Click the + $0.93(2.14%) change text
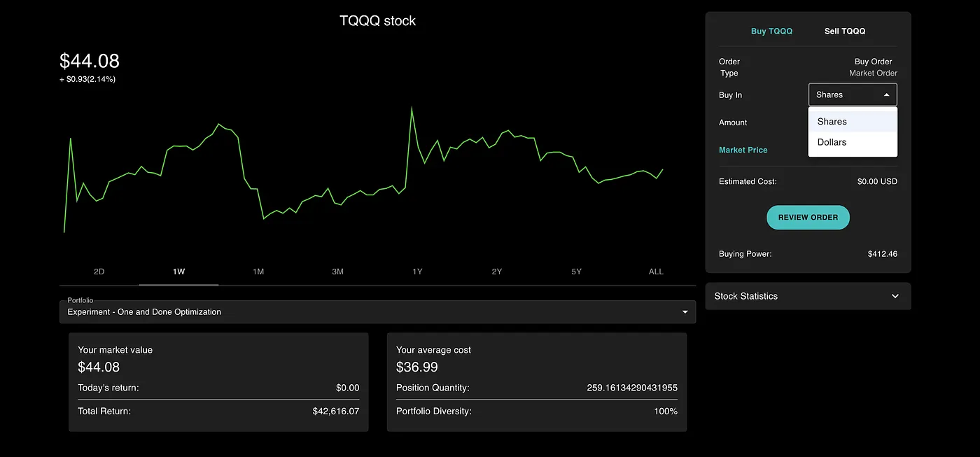Image resolution: width=980 pixels, height=457 pixels. [87, 79]
